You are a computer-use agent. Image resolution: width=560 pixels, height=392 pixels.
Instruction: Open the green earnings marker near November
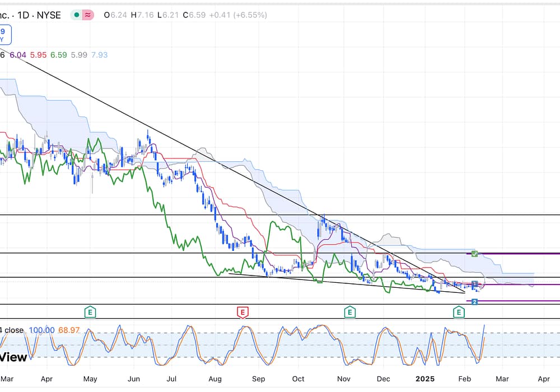349,311
